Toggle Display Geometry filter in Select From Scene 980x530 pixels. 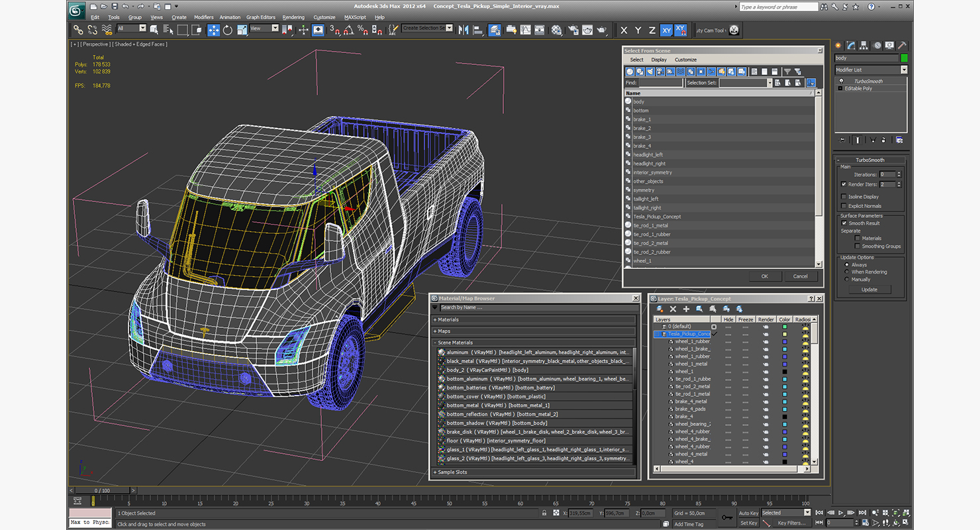(x=630, y=72)
